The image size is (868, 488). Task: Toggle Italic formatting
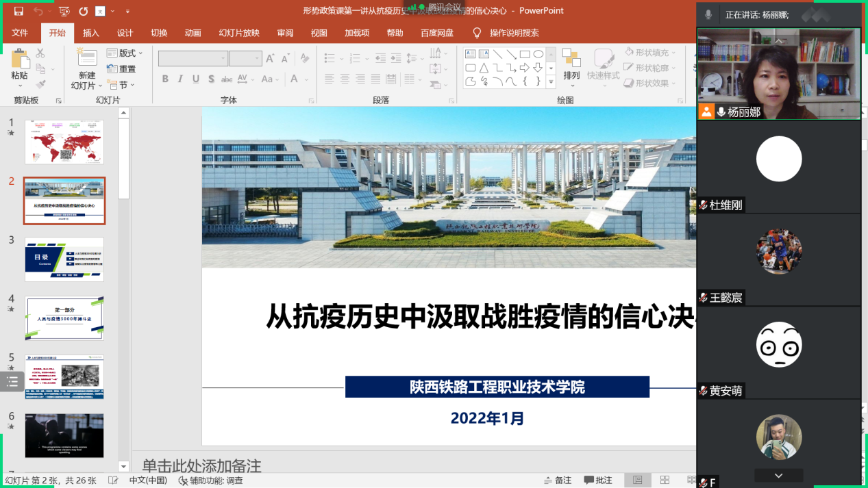(180, 79)
